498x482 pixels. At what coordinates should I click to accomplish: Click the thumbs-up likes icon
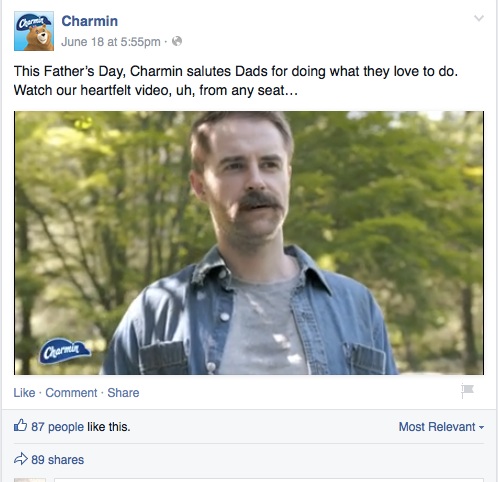tap(20, 425)
